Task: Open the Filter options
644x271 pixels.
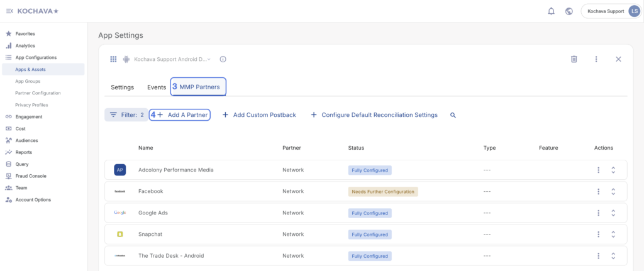Action: pos(126,115)
